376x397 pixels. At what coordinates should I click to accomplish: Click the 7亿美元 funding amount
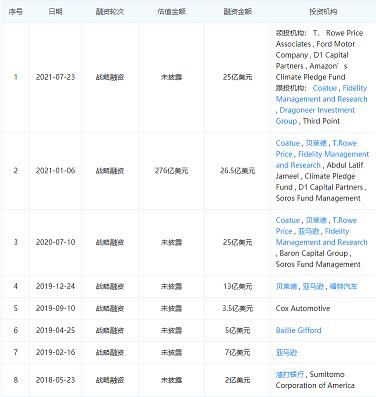(238, 352)
